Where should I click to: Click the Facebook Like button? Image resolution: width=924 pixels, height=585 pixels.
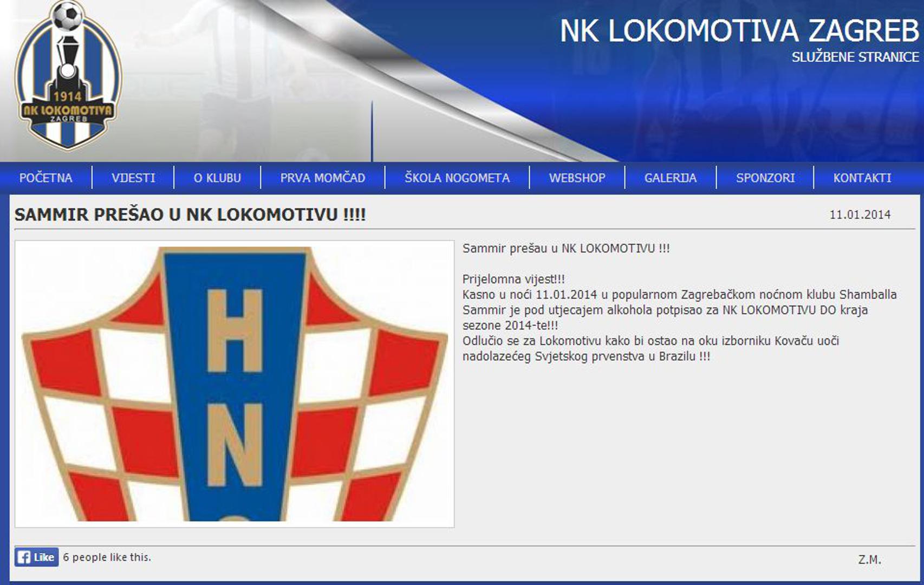click(x=36, y=557)
